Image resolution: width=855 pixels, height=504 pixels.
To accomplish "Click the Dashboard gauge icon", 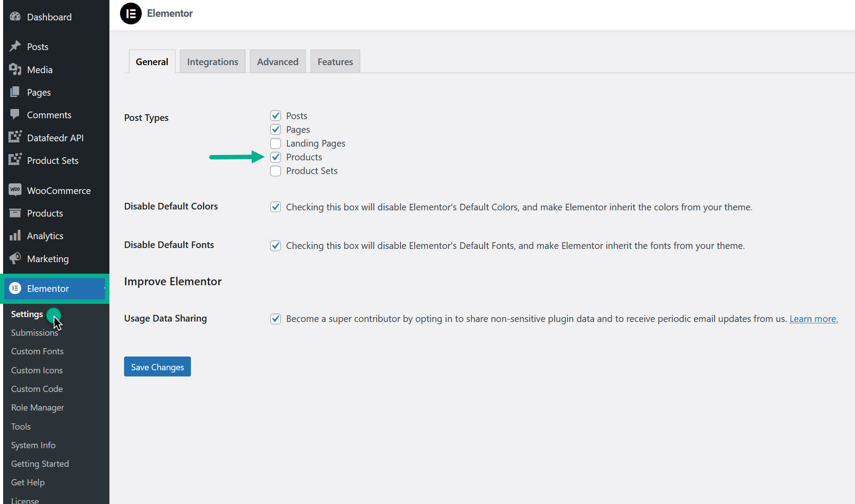I will 15,17.
